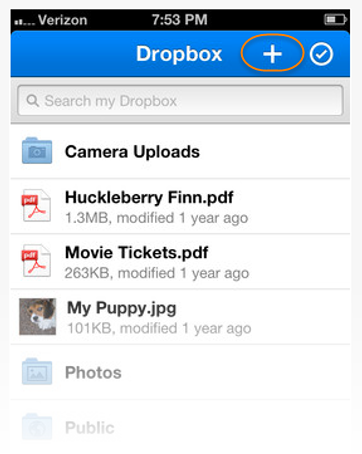Click the Movie Tickets PDF icon
This screenshot has height=454, width=362.
coord(36,261)
